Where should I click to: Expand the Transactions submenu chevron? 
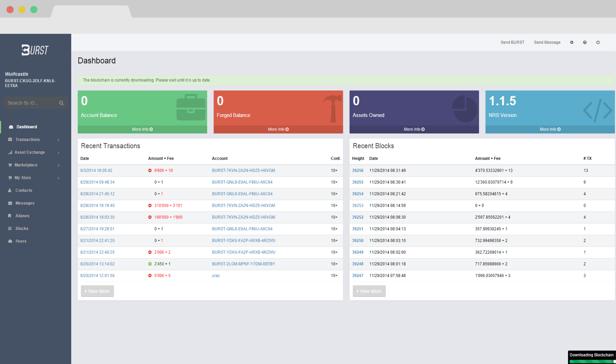pyautogui.click(x=59, y=140)
